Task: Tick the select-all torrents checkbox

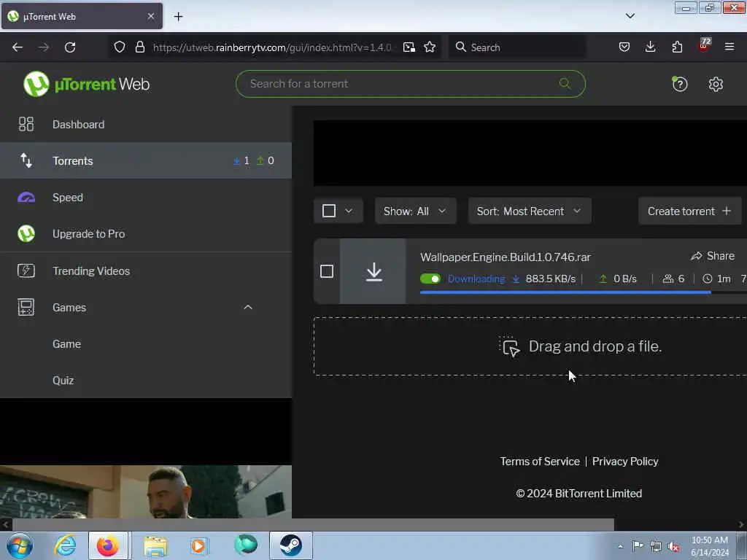Action: coord(329,211)
